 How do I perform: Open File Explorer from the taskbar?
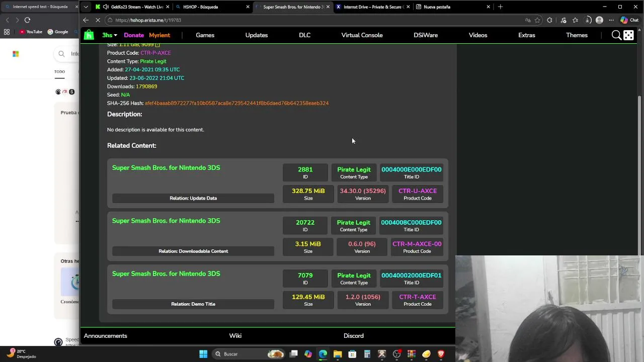tap(338, 354)
